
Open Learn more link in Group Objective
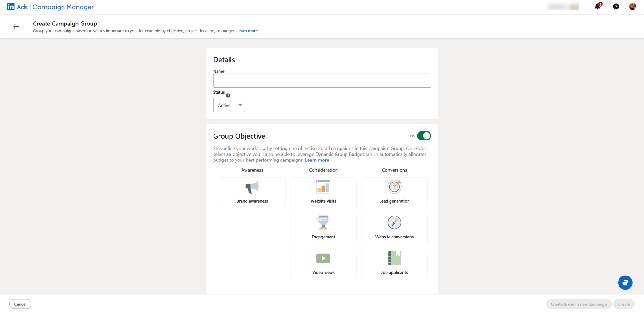(317, 160)
